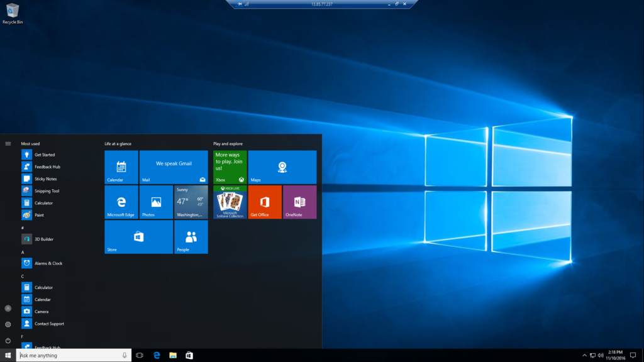Launch the Photos app tile
Image resolution: width=644 pixels, height=362 pixels.
coord(155,202)
